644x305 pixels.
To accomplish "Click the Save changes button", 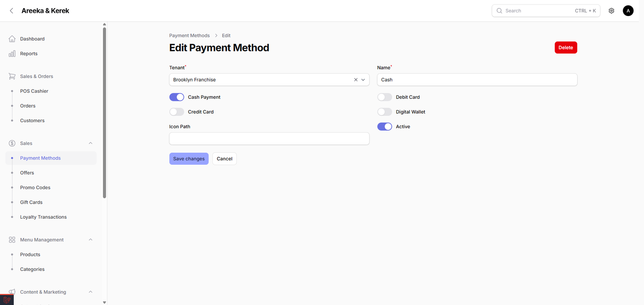I will point(189,159).
